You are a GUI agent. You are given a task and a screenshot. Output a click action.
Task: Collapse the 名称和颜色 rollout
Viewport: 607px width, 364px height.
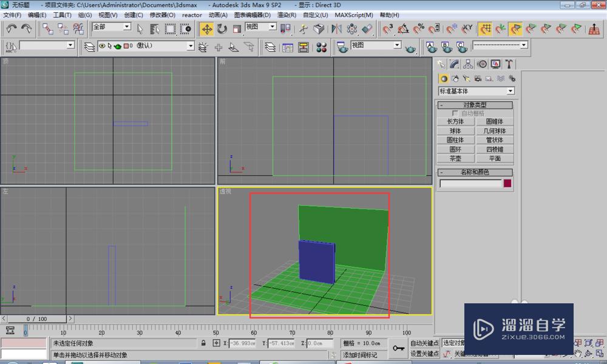pos(475,172)
